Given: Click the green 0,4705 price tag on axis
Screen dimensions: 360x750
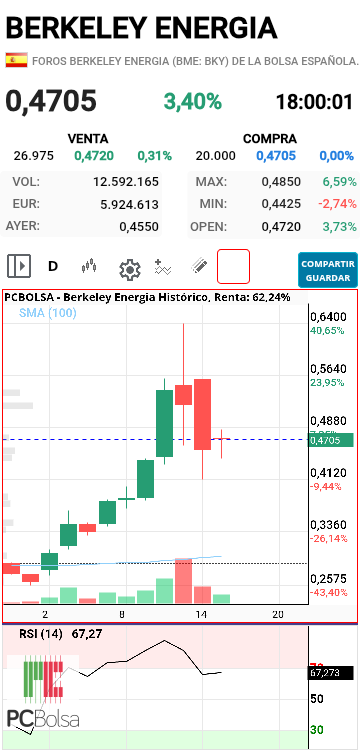Looking at the screenshot, I should pyautogui.click(x=331, y=440).
